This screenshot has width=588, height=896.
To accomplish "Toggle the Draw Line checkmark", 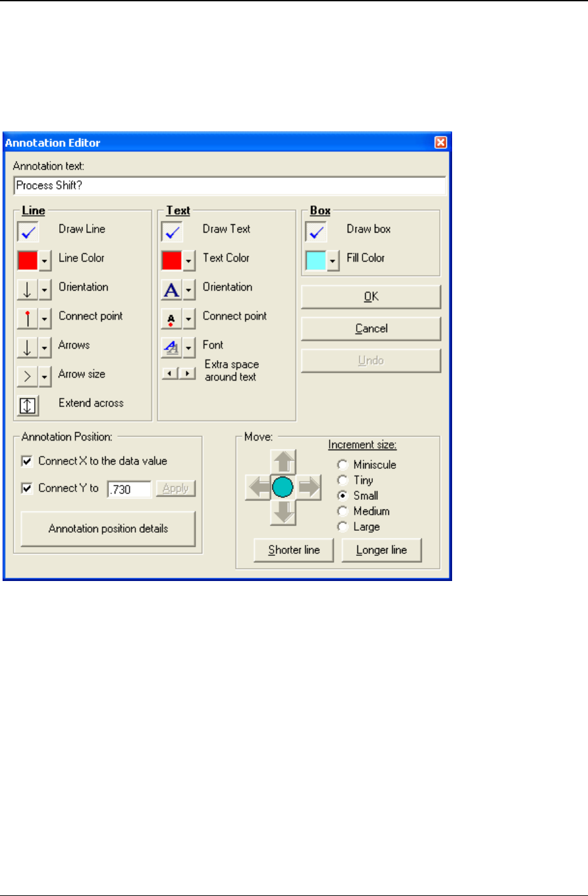I will click(28, 232).
